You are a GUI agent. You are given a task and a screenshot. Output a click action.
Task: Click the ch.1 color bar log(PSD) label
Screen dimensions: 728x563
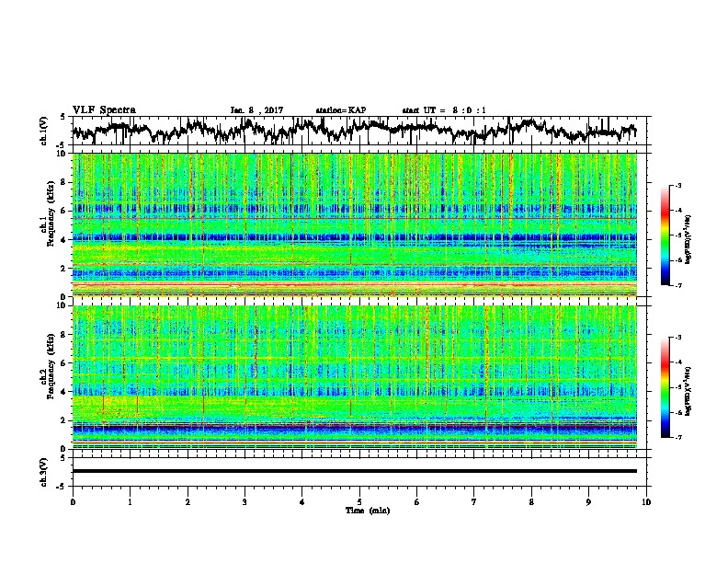tap(688, 240)
